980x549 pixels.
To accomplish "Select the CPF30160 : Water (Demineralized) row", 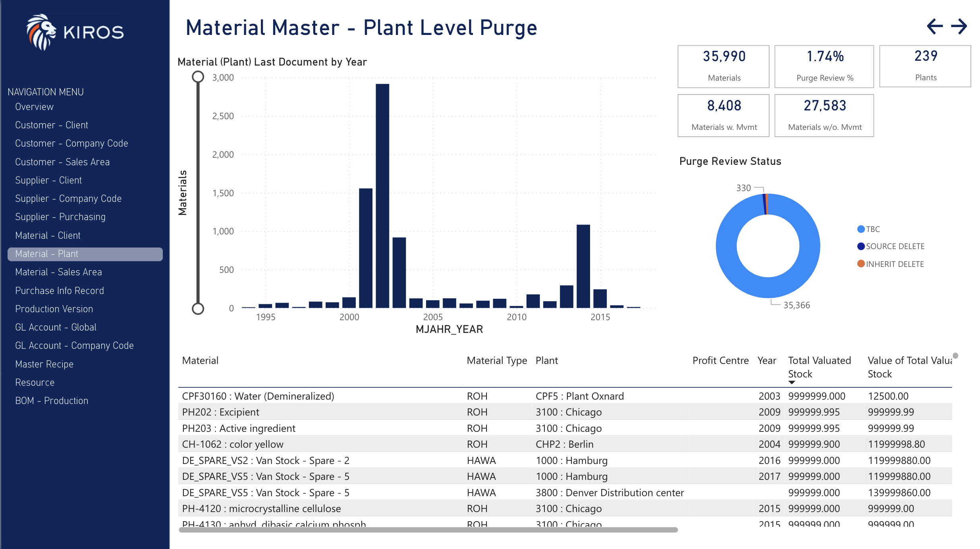I will [x=565, y=396].
